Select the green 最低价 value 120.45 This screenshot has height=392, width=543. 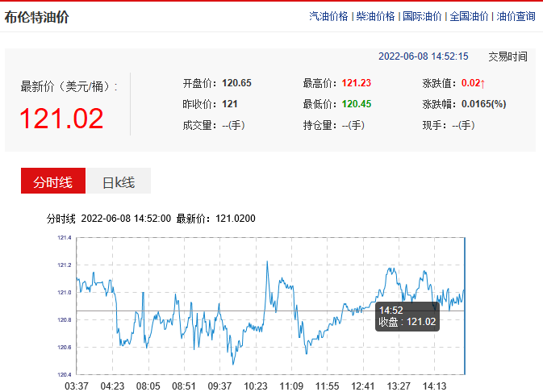356,104
